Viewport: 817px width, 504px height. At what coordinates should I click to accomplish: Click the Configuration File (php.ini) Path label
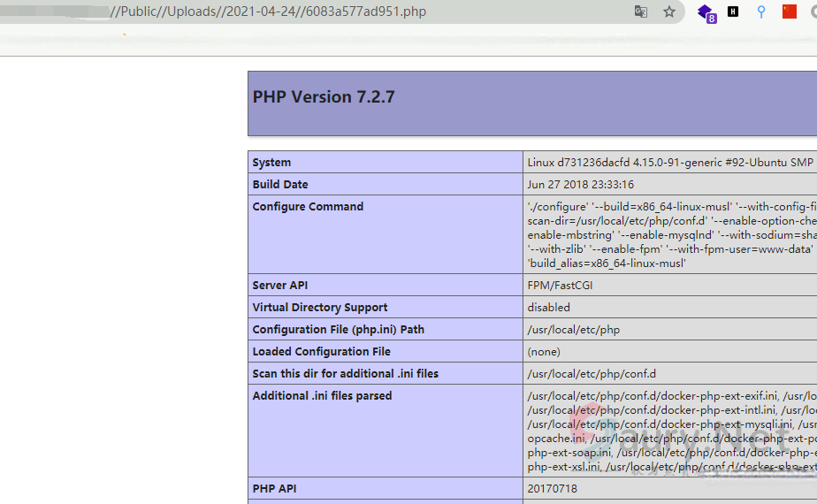coord(338,330)
